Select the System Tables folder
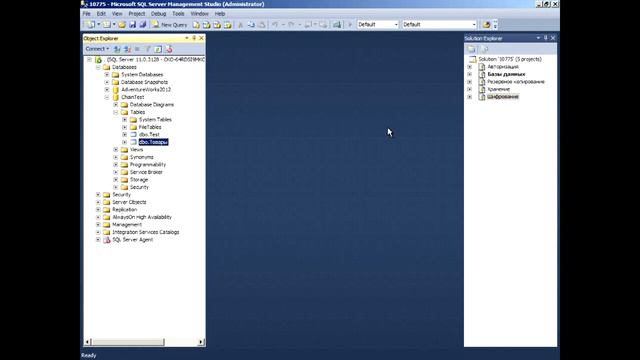Screen dimensions: 640x360 click(x=155, y=120)
